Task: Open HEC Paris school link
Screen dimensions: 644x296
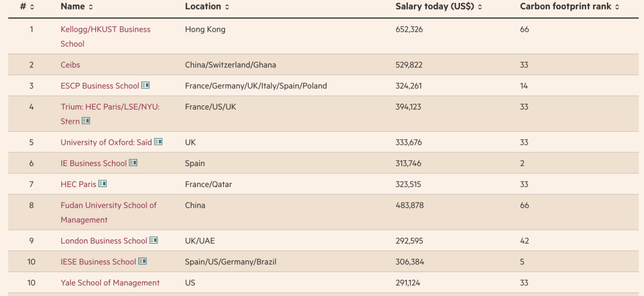Action: click(78, 184)
